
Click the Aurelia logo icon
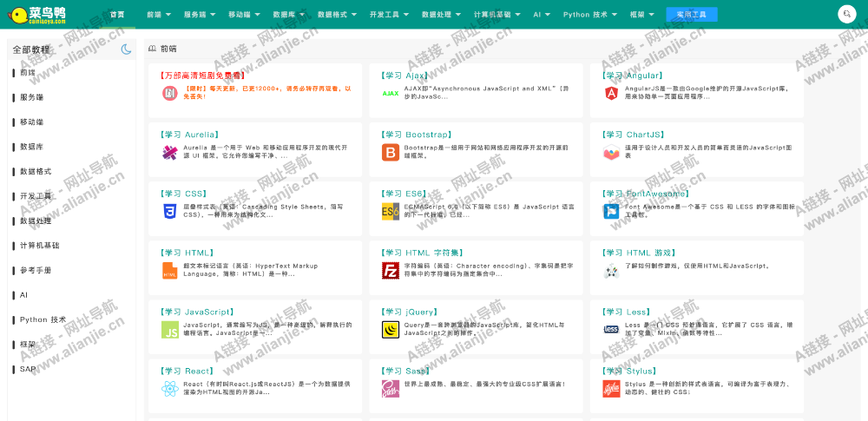169,152
